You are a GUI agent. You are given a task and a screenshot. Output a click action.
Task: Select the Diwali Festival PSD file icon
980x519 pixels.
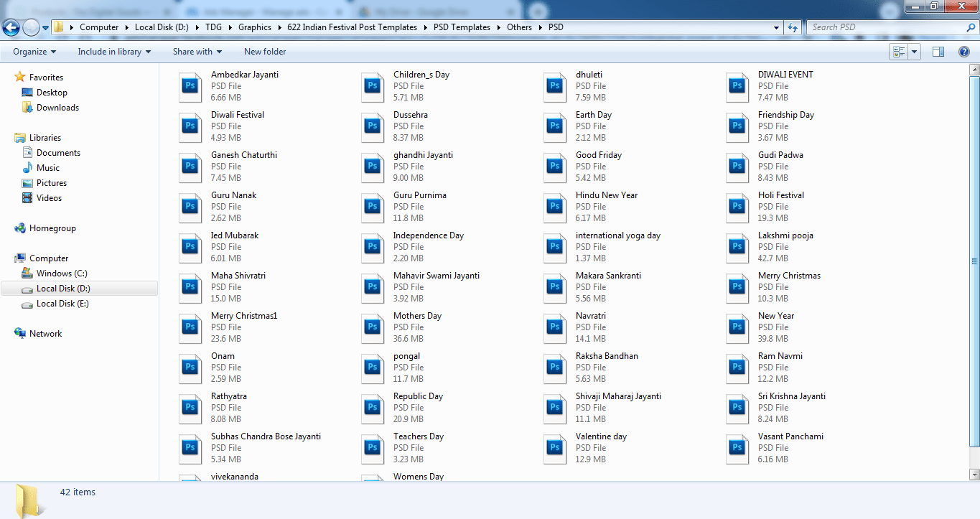(x=190, y=126)
